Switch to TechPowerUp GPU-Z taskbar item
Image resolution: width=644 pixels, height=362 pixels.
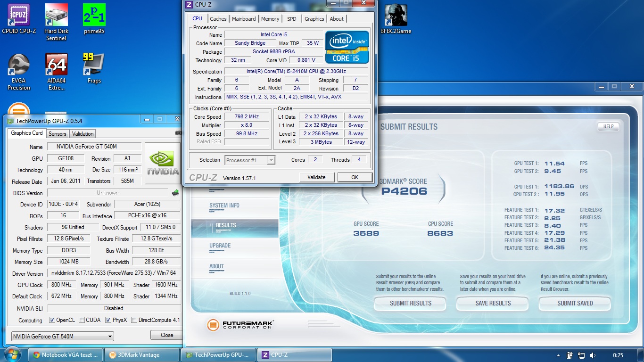click(x=218, y=355)
